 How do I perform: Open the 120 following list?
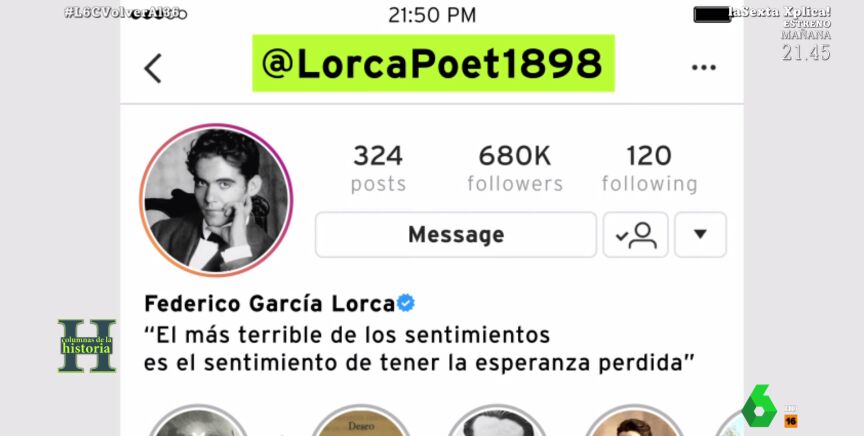click(x=649, y=169)
